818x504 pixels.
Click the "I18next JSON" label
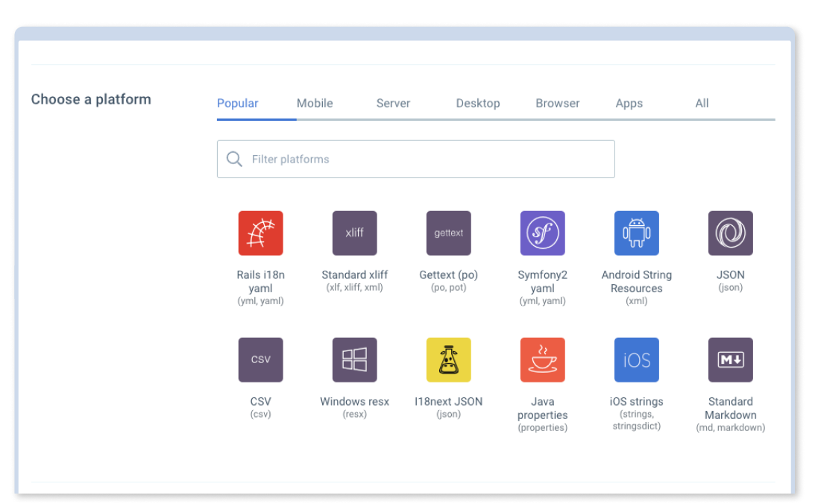coord(449,402)
